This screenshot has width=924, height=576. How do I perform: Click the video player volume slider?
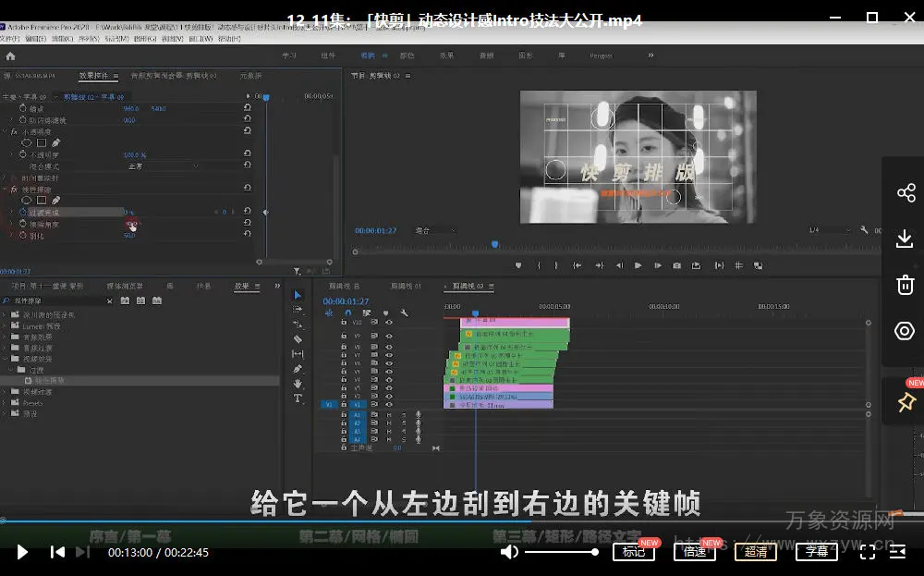[x=561, y=552]
